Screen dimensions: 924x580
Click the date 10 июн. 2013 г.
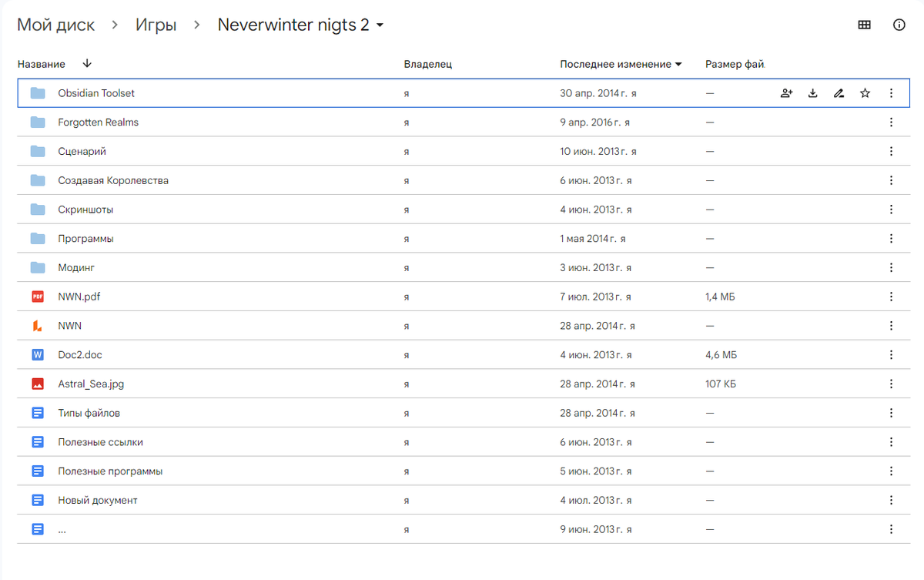pos(593,152)
